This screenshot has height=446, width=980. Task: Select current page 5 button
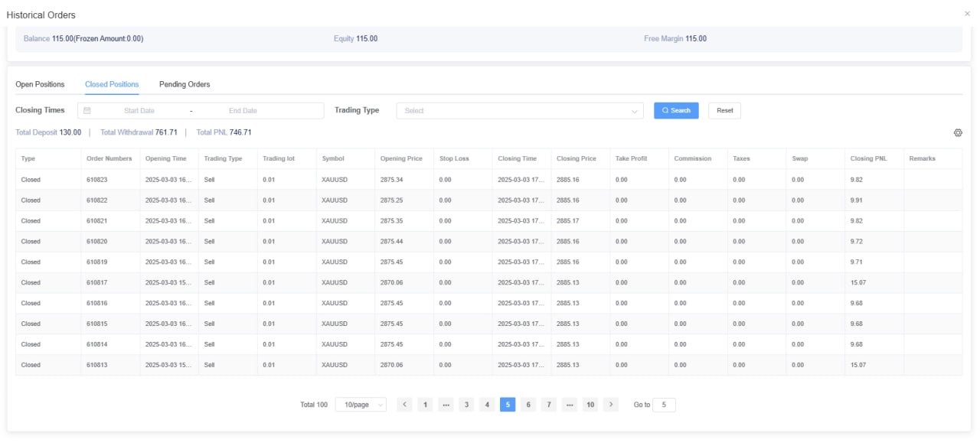point(508,405)
